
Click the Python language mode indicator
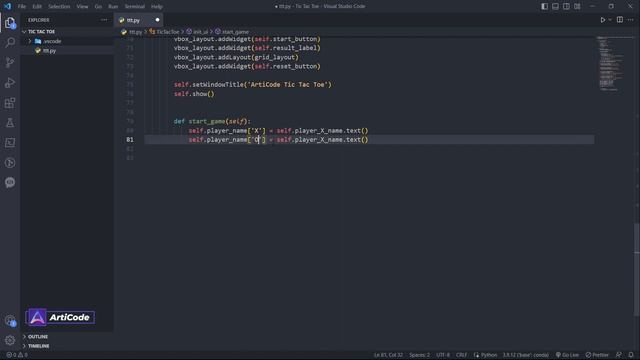[485, 355]
